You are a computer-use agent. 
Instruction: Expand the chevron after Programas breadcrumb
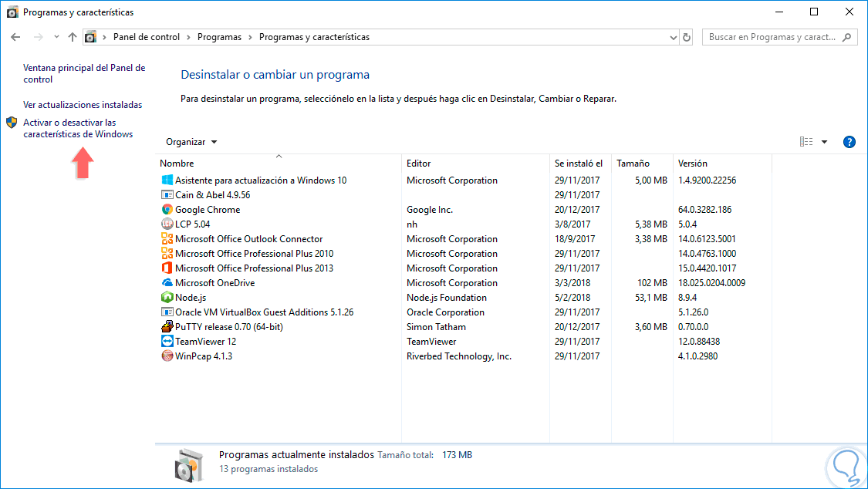pos(250,37)
